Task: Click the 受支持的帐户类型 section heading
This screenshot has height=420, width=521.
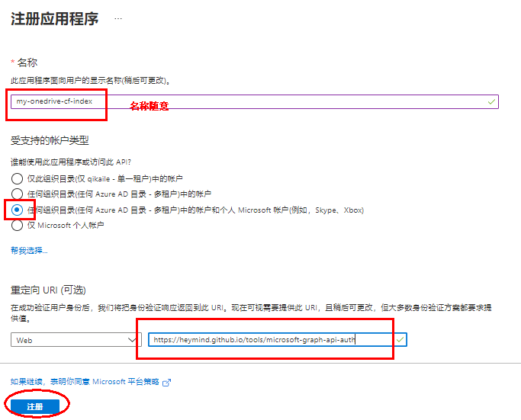Action: pos(50,140)
